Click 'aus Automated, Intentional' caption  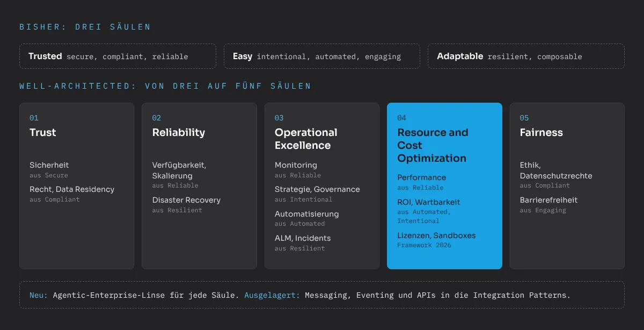[424, 217]
